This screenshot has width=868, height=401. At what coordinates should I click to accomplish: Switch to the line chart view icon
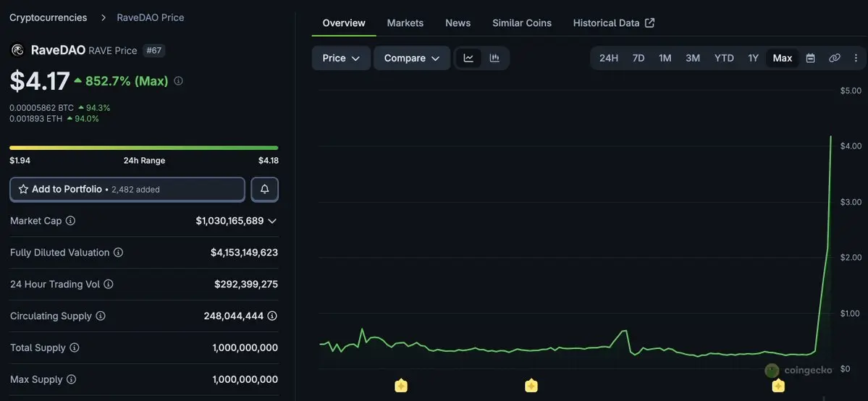[468, 58]
